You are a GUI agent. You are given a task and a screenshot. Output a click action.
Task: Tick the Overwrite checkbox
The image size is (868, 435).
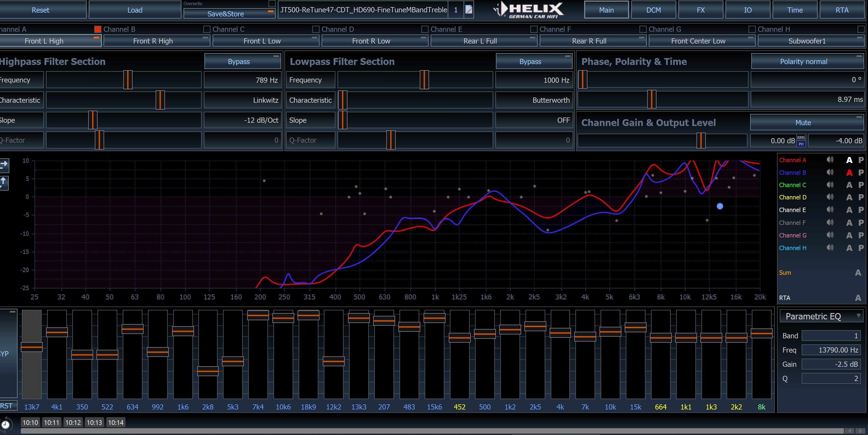[x=272, y=4]
